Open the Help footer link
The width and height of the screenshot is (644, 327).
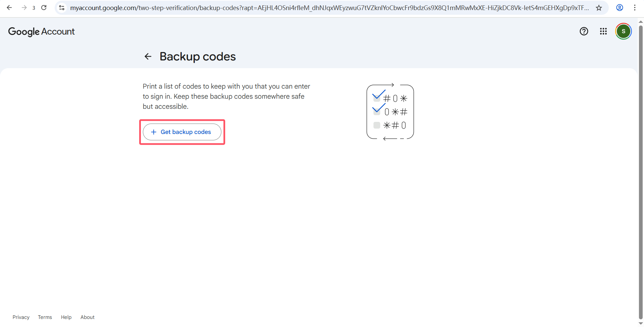point(66,317)
